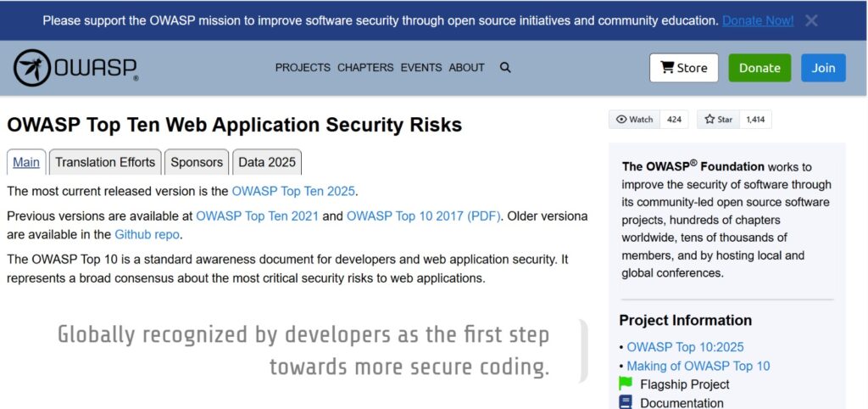Click the Documentation book icon

pos(626,402)
